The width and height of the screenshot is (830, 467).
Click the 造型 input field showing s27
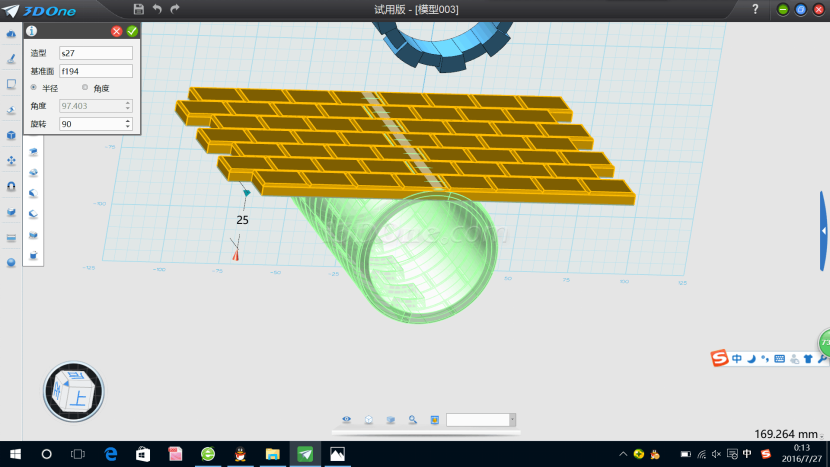coord(95,53)
